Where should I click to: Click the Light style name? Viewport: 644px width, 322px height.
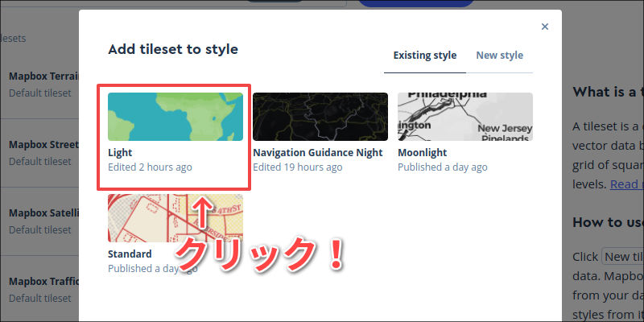tap(120, 153)
